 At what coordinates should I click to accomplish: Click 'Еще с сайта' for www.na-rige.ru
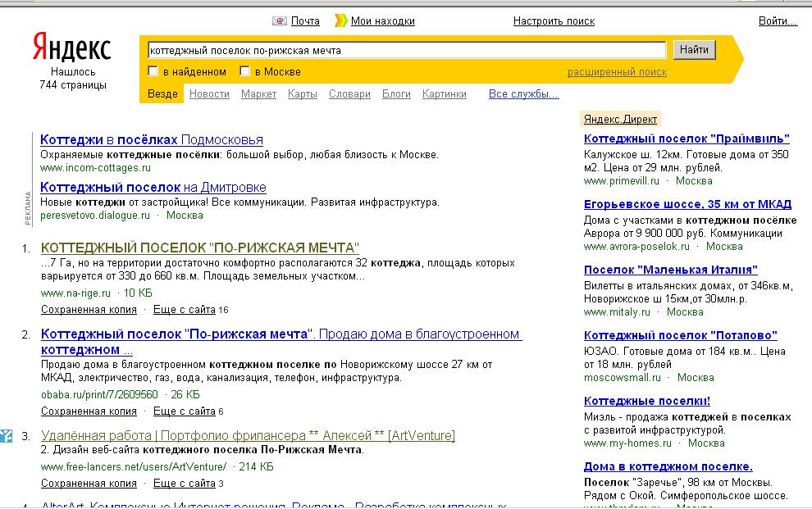185,310
